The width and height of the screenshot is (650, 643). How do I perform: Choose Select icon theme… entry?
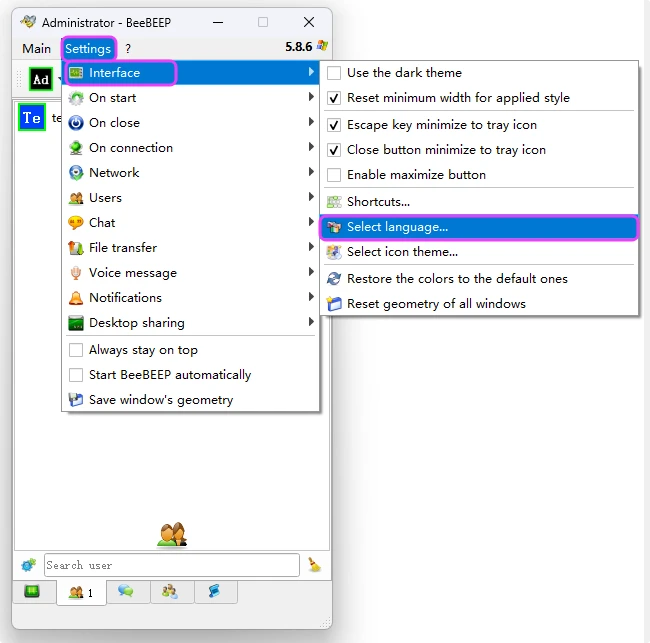tap(479, 252)
